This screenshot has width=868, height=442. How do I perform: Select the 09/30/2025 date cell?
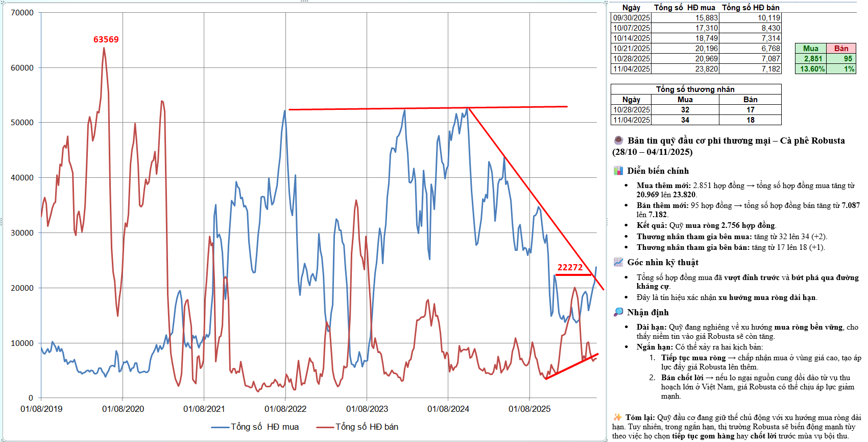click(x=632, y=18)
